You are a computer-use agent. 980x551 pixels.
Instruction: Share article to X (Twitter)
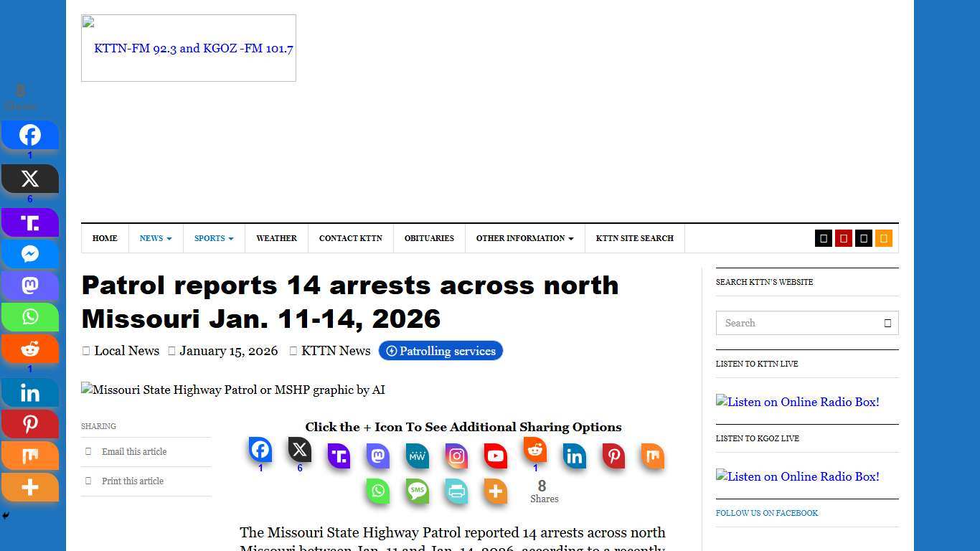(299, 452)
